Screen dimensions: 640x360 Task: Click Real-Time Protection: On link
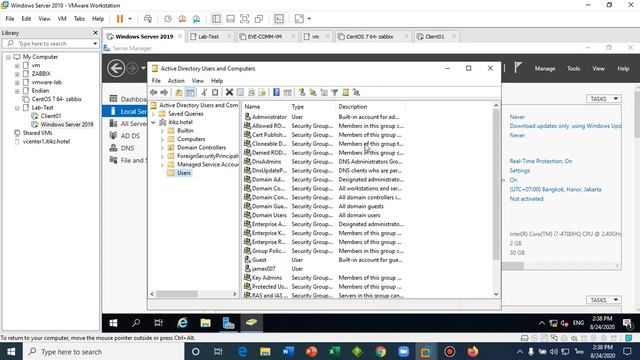point(540,161)
